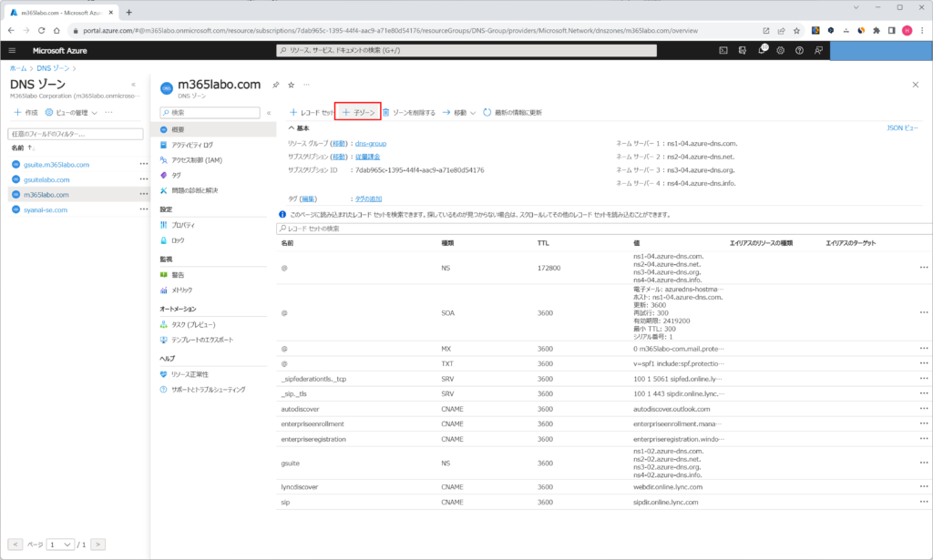Click the add tags link

[368, 199]
